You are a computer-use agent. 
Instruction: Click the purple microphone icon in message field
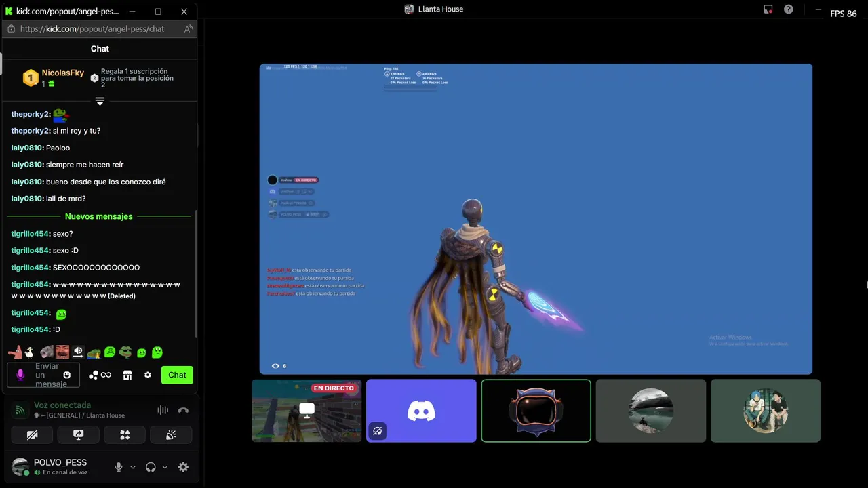point(20,375)
